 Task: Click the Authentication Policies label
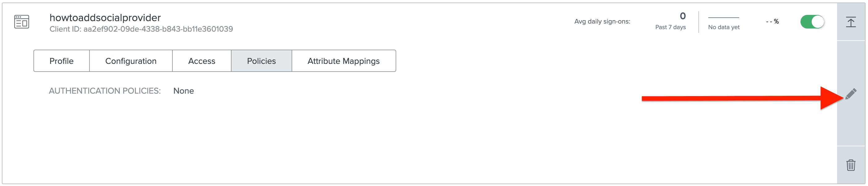[x=105, y=91]
